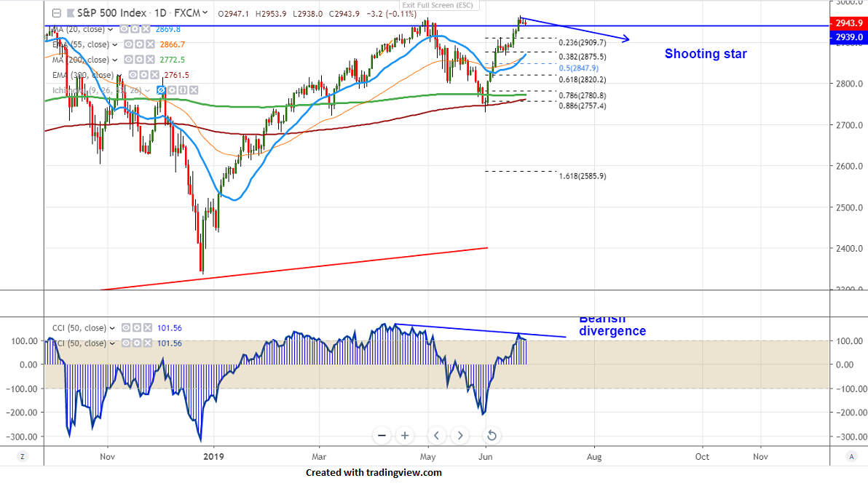The image size is (868, 486).
Task: Click the EMA (300) value 2761.5
Action: tap(177, 75)
